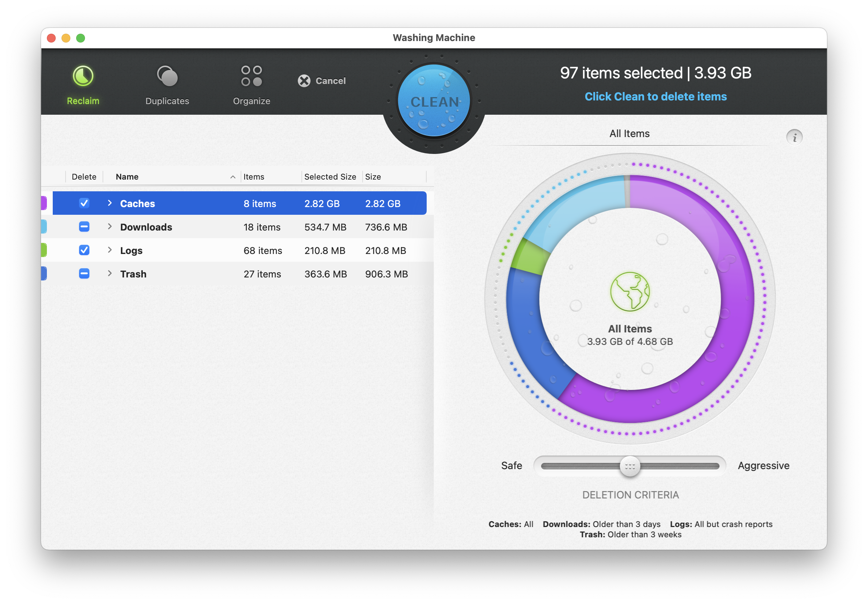This screenshot has width=868, height=604.
Task: Select the Logs row name
Action: [x=131, y=250]
